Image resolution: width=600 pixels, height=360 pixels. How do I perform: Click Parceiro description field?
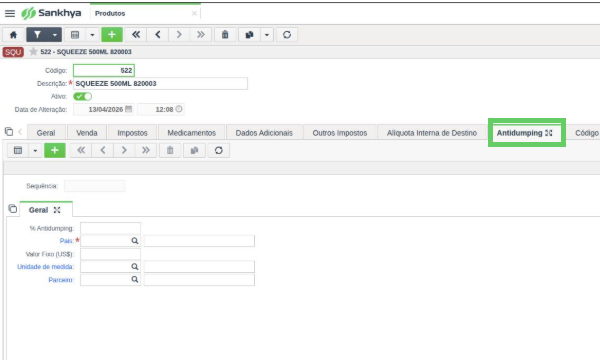point(199,280)
